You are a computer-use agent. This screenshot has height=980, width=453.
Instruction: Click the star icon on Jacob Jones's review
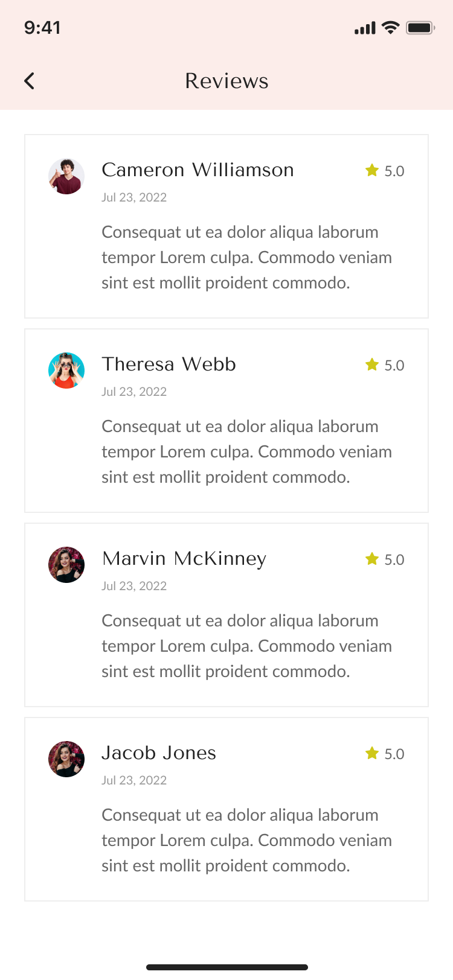372,754
